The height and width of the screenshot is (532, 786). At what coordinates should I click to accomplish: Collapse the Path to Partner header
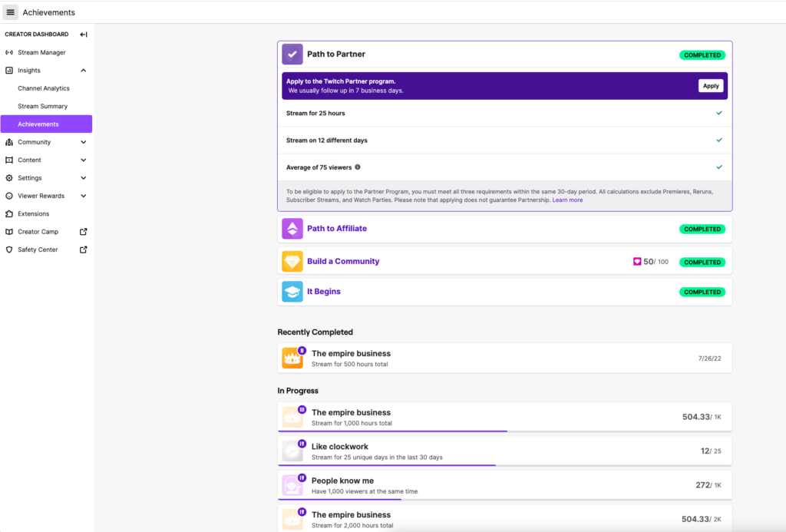[505, 55]
